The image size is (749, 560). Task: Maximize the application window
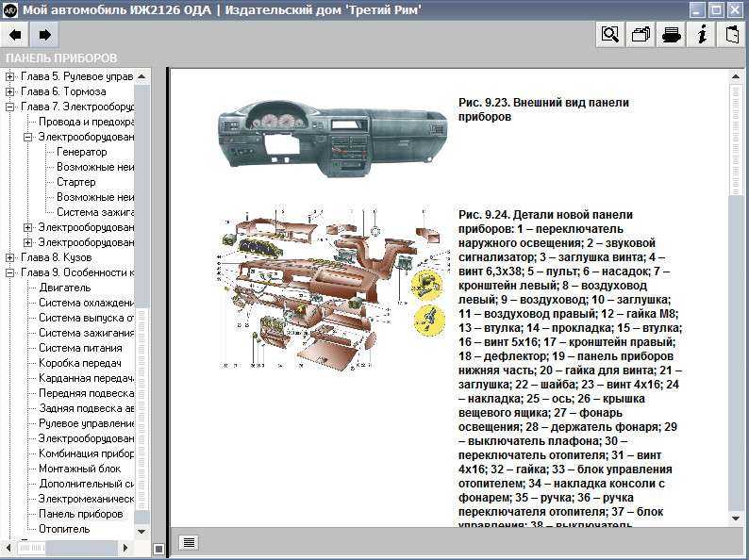click(x=716, y=10)
